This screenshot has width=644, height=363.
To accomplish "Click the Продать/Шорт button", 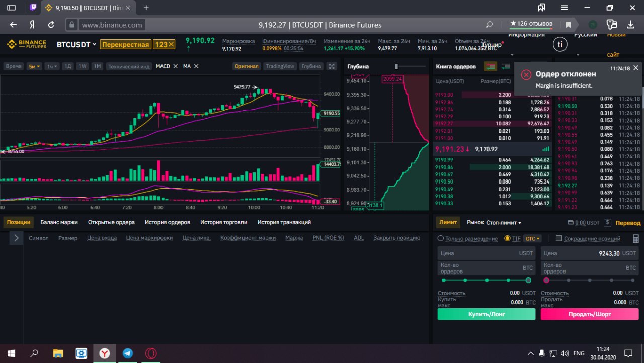I will pyautogui.click(x=590, y=314).
